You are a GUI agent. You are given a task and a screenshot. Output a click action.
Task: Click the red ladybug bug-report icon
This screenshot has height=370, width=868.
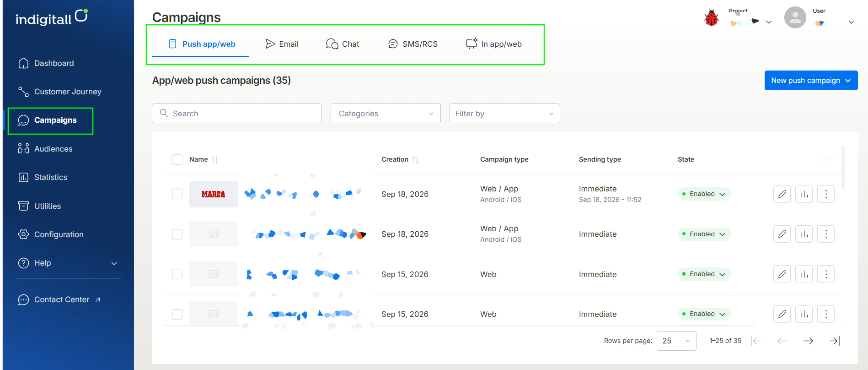[x=711, y=18]
